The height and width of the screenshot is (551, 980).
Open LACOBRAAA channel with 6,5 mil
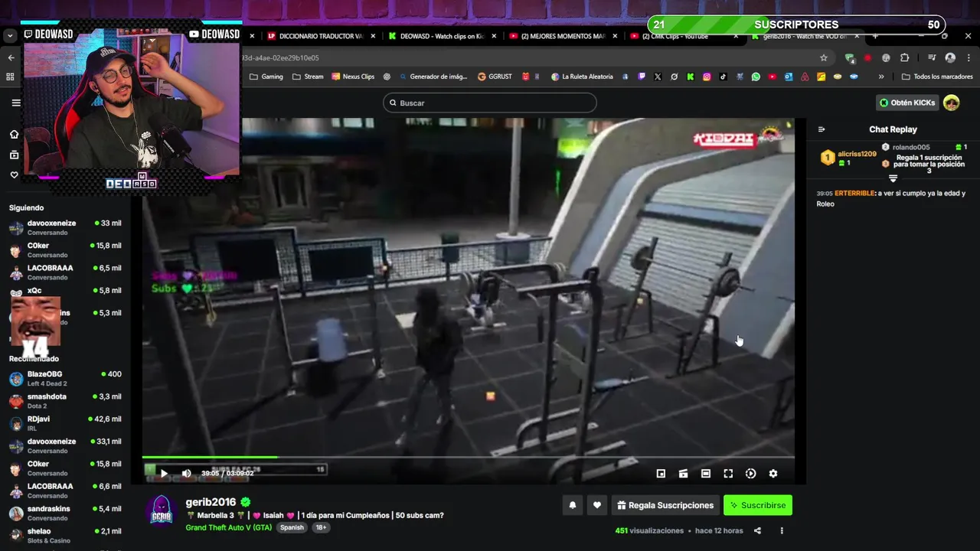[65, 272]
